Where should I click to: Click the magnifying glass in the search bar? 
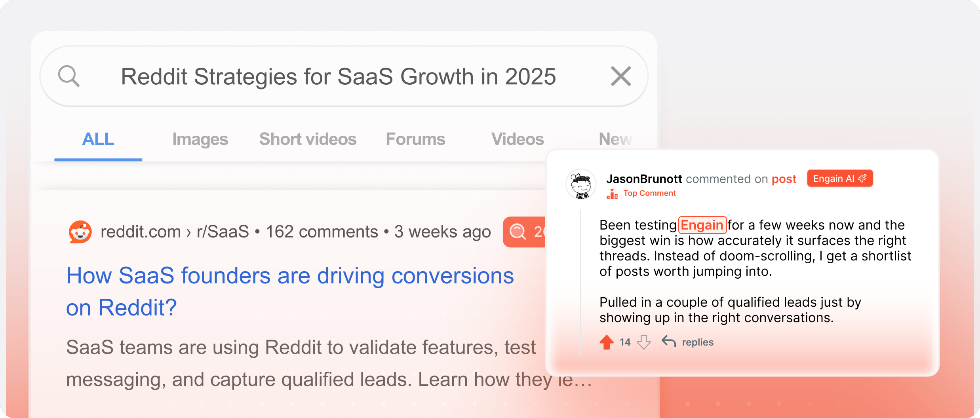click(69, 76)
